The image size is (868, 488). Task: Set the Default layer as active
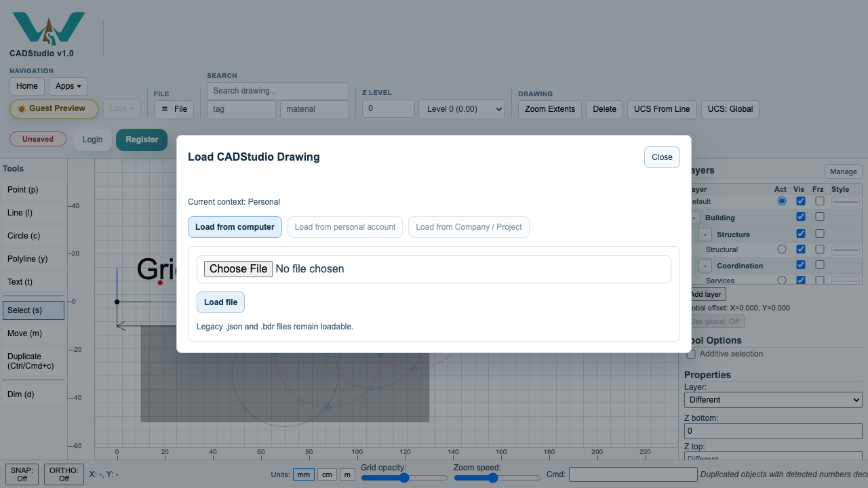pos(782,201)
